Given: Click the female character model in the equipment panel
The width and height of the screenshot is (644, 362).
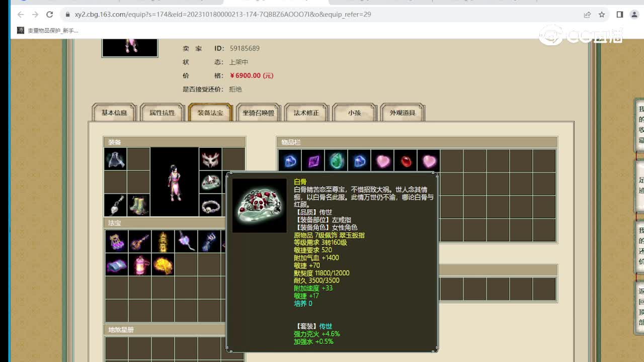Looking at the screenshot, I should click(x=174, y=182).
